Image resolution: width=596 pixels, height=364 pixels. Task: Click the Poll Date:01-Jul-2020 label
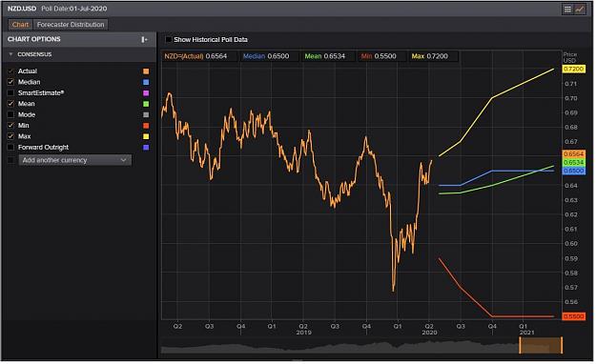pyautogui.click(x=74, y=9)
